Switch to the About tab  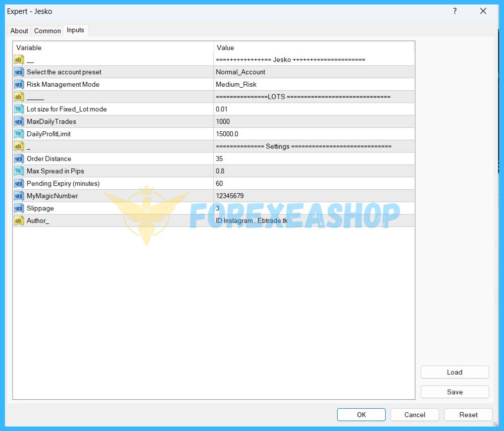pos(19,31)
